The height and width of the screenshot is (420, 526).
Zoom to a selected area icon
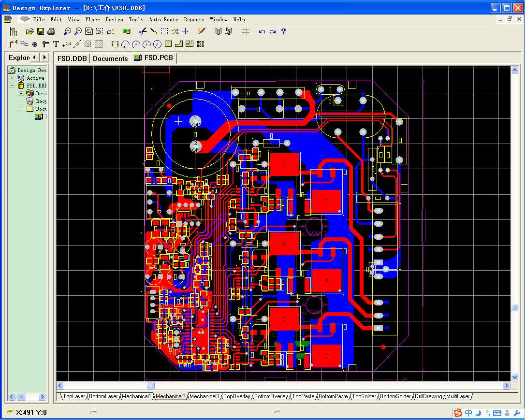point(99,31)
